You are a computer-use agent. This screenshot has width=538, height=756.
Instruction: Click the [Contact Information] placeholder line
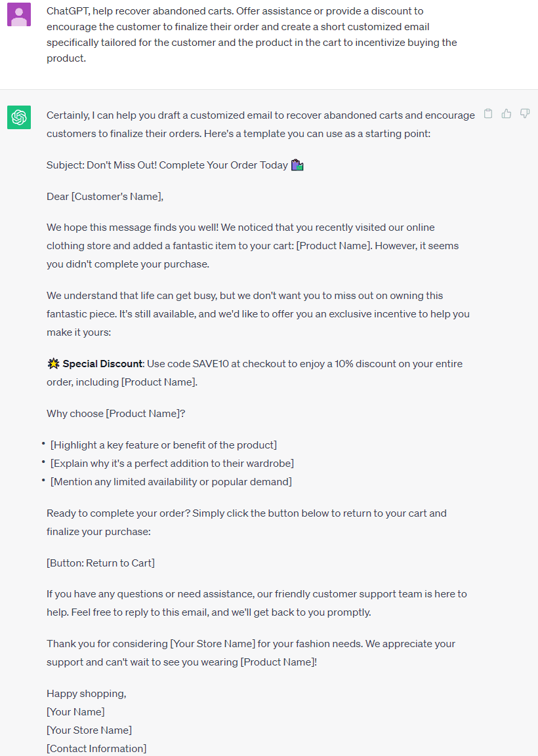click(96, 748)
